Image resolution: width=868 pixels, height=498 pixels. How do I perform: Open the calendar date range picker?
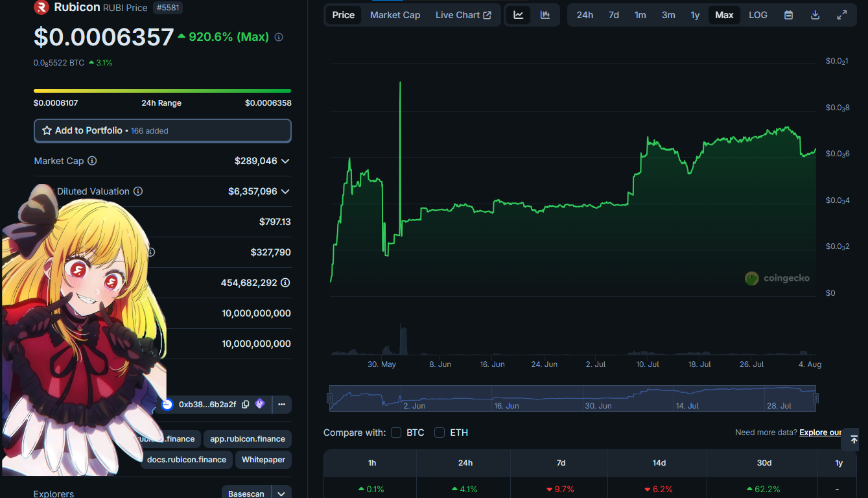pyautogui.click(x=789, y=15)
